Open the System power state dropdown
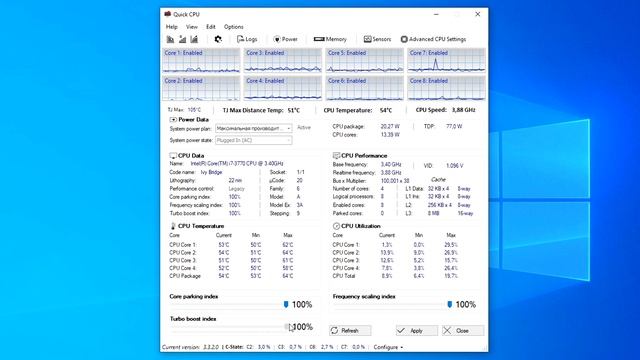Screen dimensions: 640x360 (x=253, y=140)
